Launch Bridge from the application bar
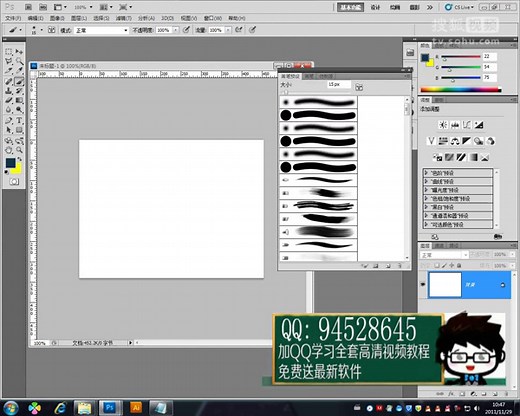Image resolution: width=520 pixels, height=416 pixels. pyautogui.click(x=29, y=7)
